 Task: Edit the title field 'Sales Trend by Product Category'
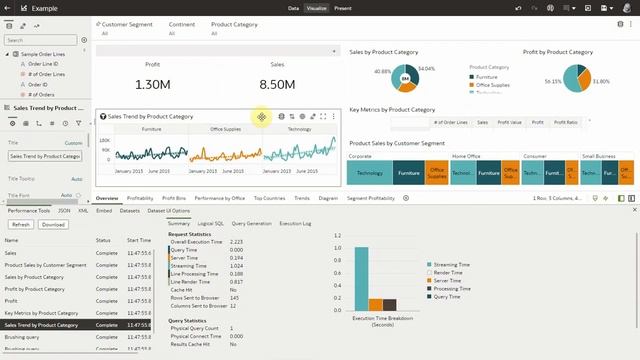[45, 156]
